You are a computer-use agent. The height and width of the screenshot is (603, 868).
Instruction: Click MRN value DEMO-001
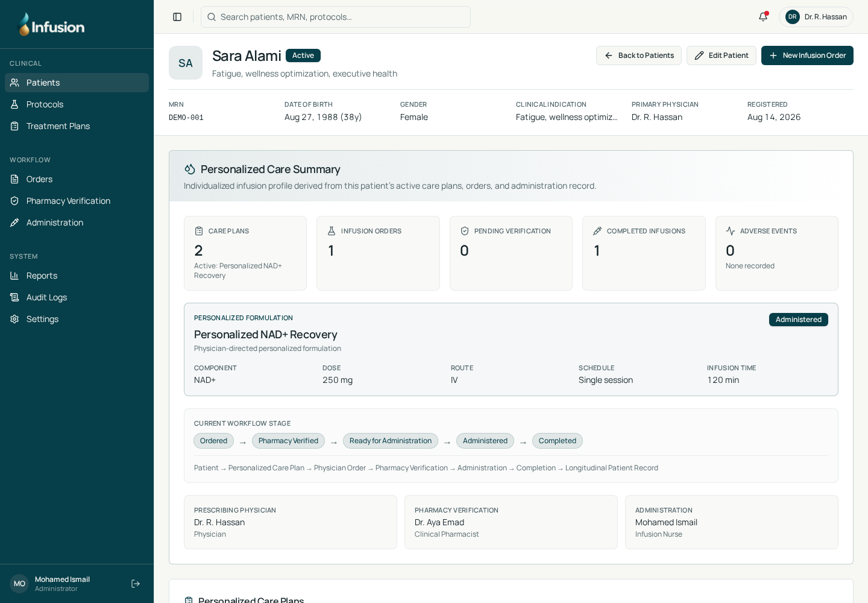click(x=186, y=118)
